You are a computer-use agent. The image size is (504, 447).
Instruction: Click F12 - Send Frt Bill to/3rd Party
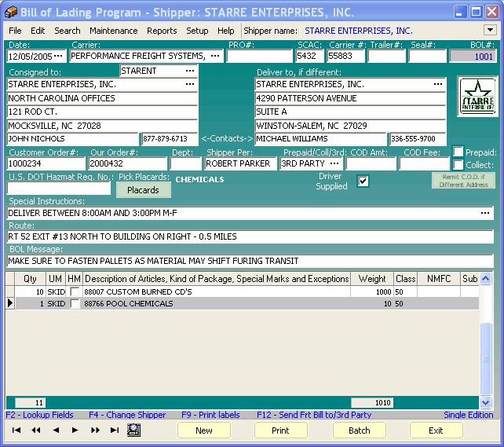tap(314, 415)
